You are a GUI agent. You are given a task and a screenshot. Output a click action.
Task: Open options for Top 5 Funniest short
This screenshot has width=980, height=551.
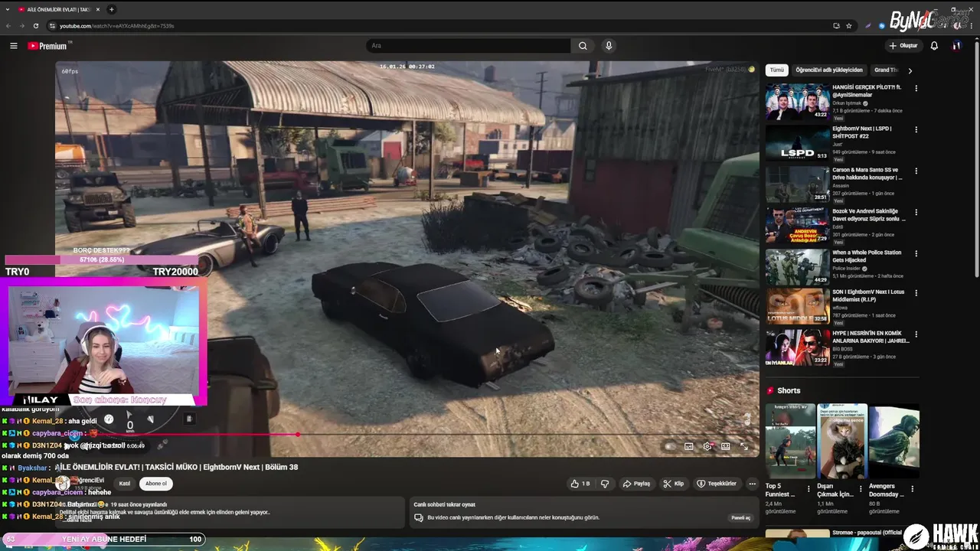(x=808, y=488)
